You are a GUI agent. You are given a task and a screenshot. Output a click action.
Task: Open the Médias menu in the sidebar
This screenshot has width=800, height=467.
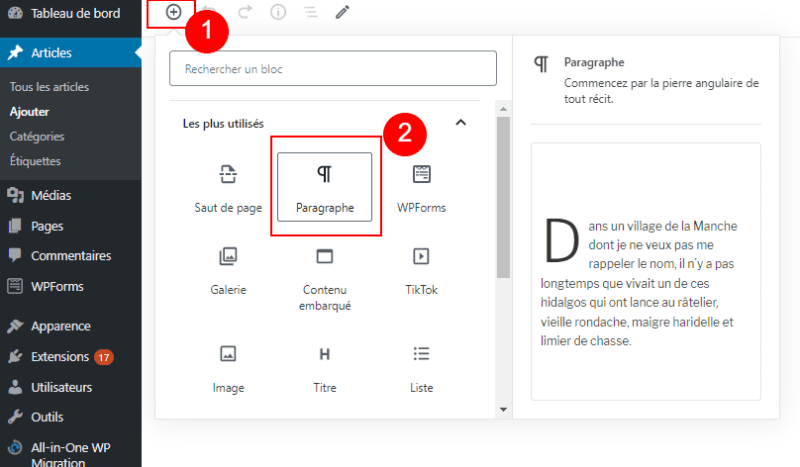(x=50, y=195)
